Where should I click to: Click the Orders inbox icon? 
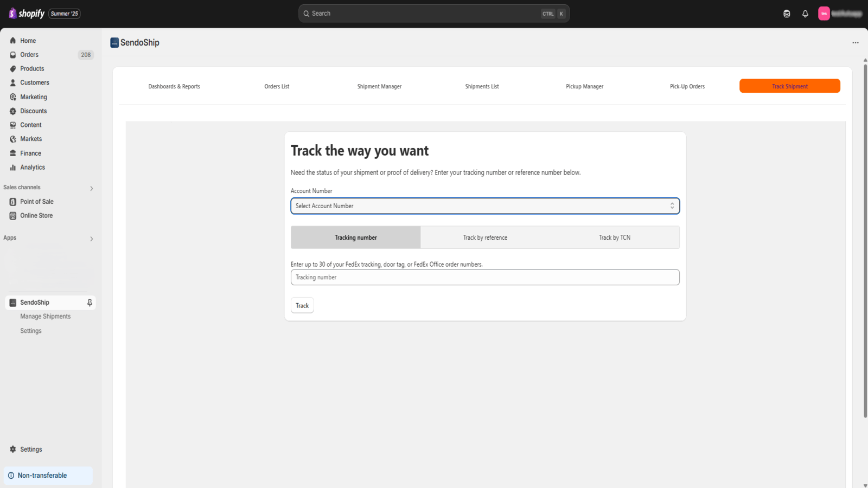click(13, 55)
